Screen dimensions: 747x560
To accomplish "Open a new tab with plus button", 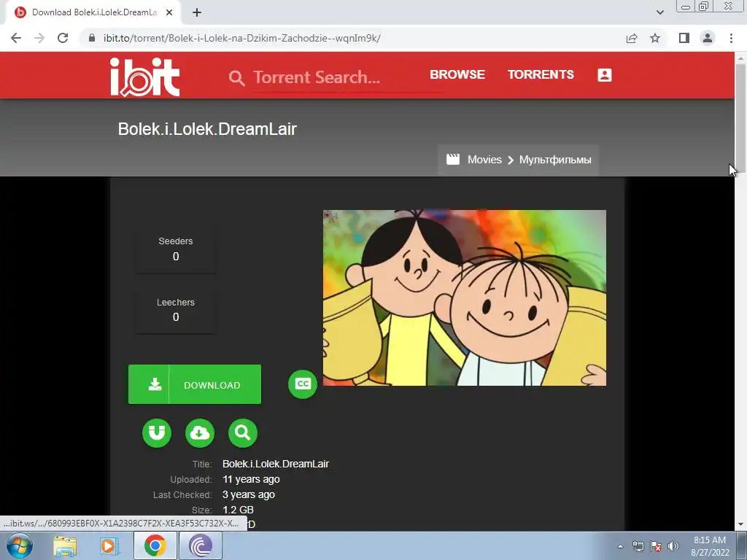I will 197,12.
